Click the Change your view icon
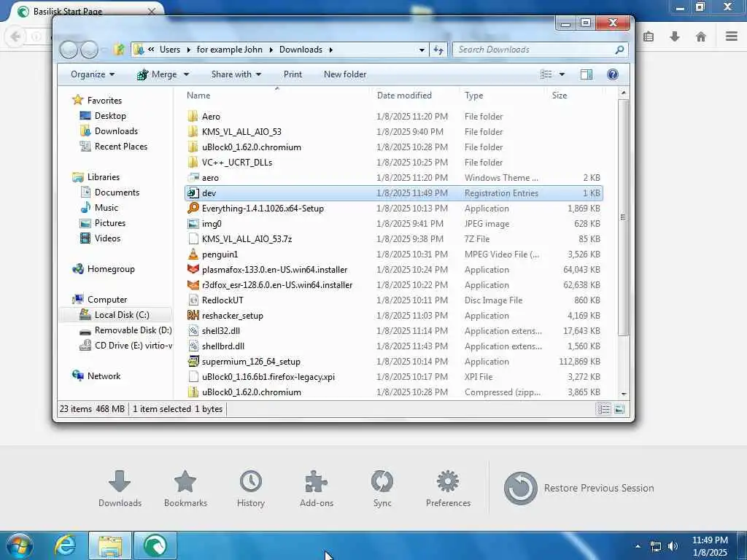Viewport: 747px width, 560px height. pyautogui.click(x=546, y=74)
